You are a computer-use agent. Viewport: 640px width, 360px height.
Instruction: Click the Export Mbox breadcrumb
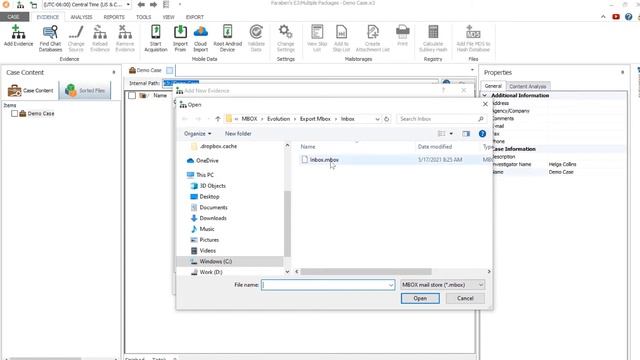pyautogui.click(x=315, y=119)
